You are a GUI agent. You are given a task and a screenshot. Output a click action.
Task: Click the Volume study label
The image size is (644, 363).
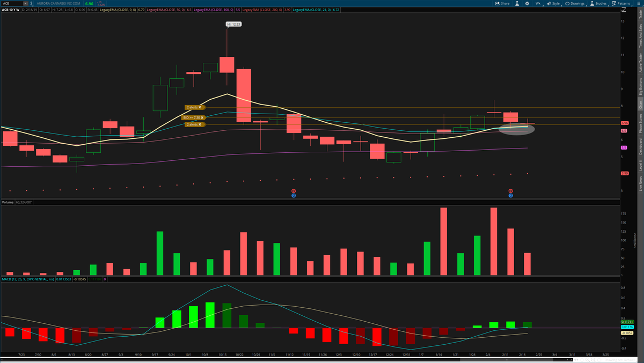coord(8,202)
